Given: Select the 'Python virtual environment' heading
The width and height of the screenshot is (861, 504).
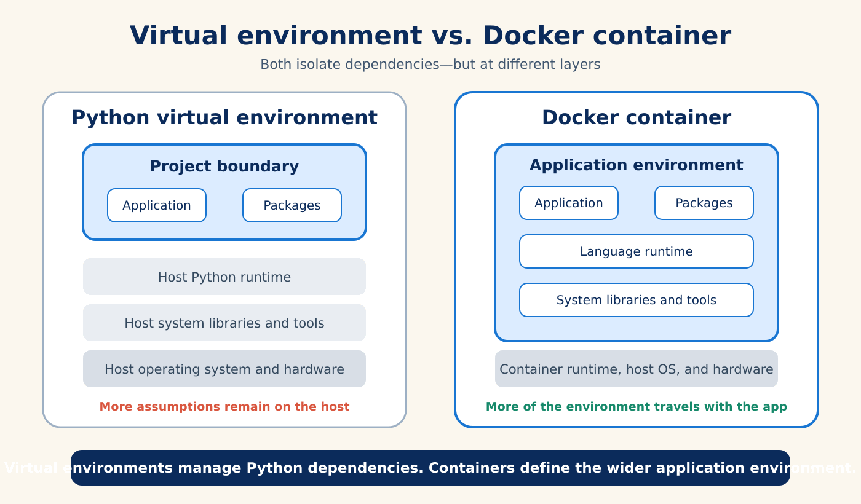Looking at the screenshot, I should click(x=224, y=117).
